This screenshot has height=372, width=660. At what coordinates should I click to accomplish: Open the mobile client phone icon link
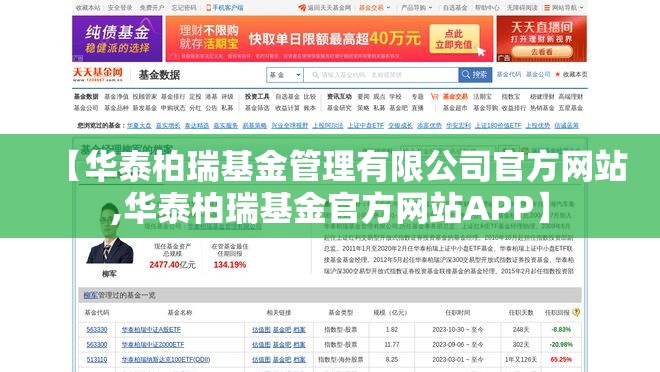click(208, 8)
